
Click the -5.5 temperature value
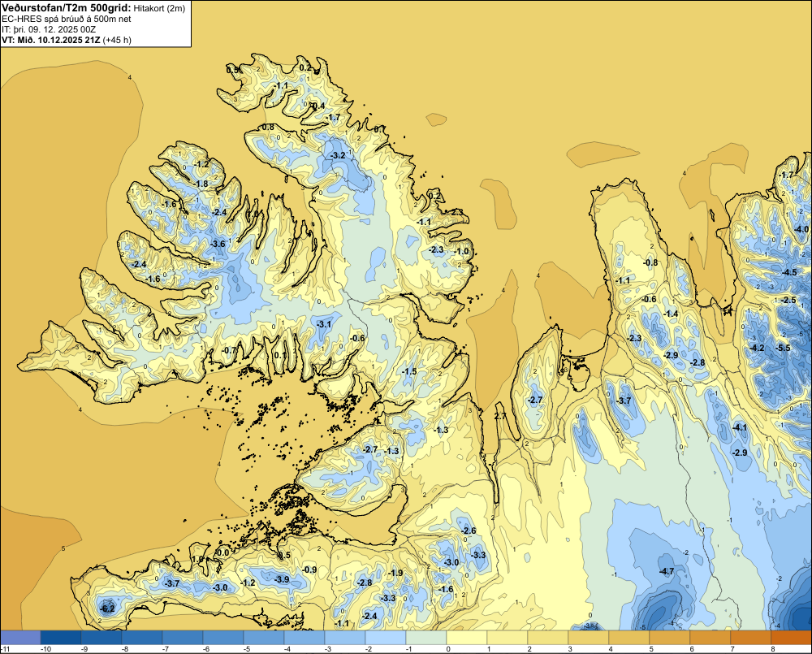(783, 348)
